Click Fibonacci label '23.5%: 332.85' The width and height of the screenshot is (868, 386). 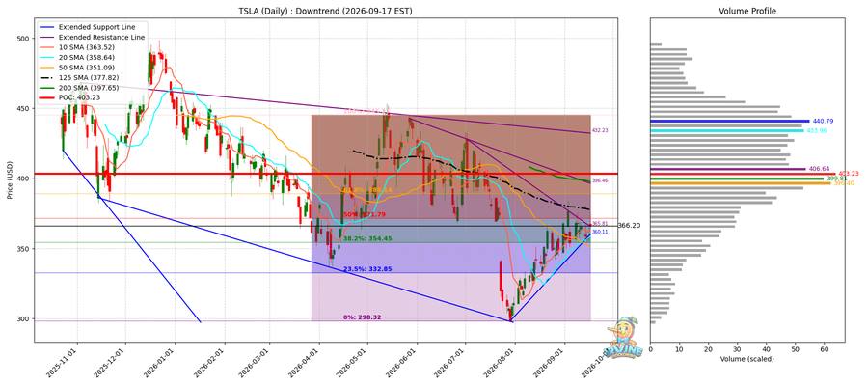[x=367, y=269]
